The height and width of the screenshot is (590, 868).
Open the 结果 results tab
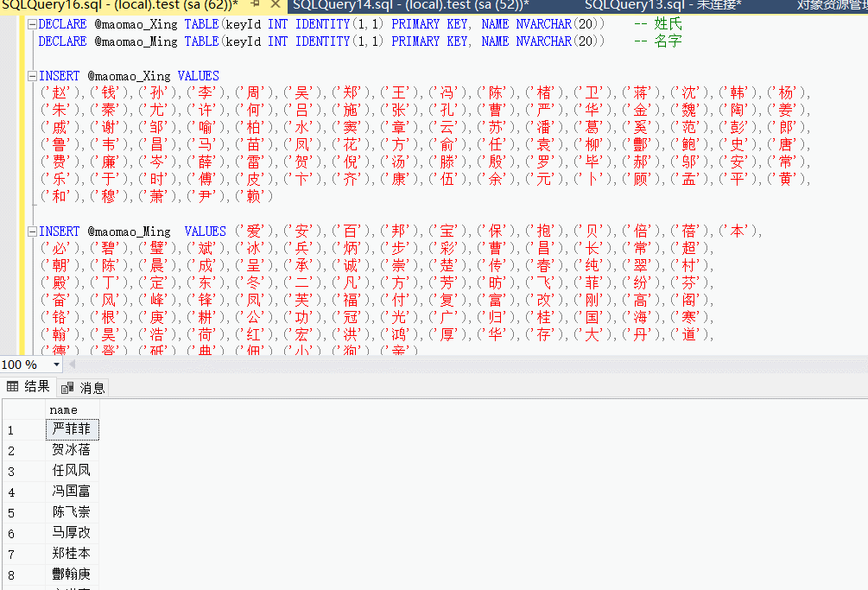click(x=29, y=386)
